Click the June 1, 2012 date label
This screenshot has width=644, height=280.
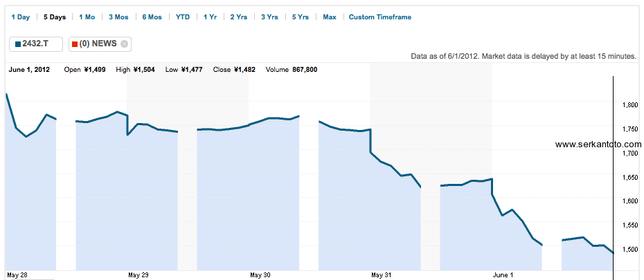[29, 70]
